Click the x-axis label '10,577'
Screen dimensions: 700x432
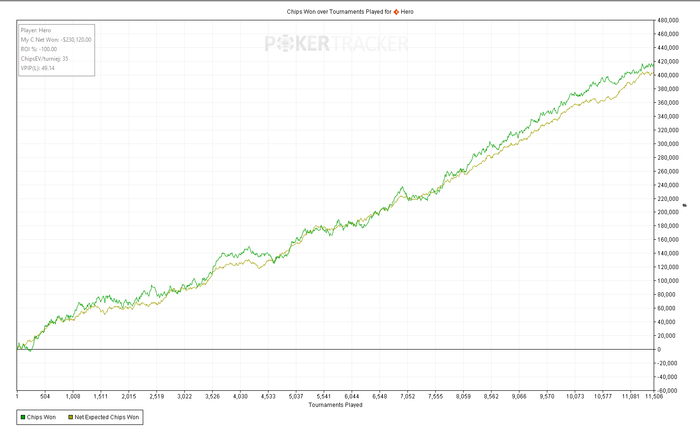coord(603,396)
